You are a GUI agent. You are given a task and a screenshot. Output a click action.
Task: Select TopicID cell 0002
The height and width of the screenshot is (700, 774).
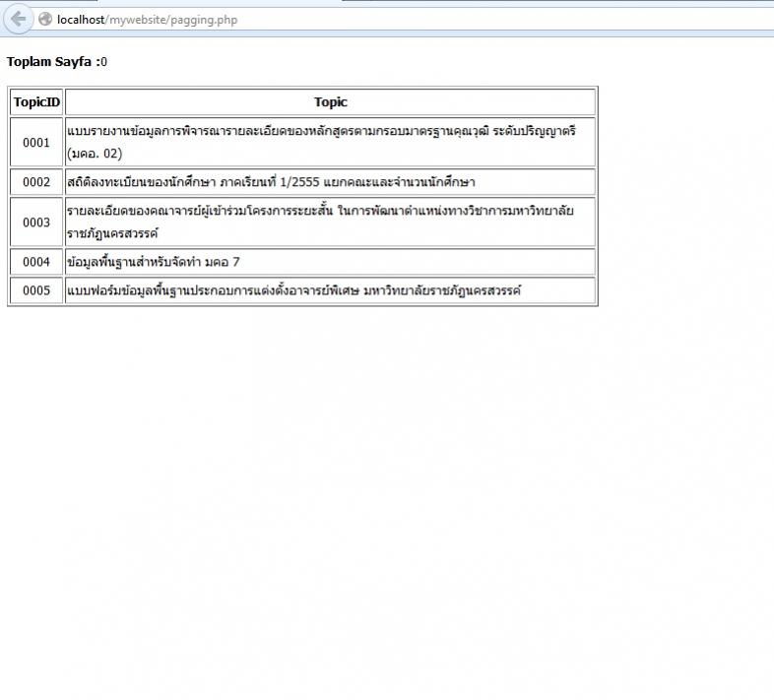click(x=36, y=182)
